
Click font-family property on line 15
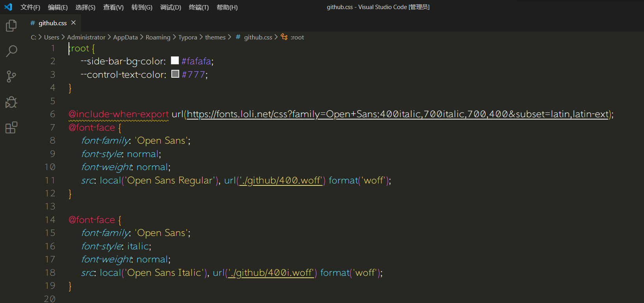coord(106,233)
